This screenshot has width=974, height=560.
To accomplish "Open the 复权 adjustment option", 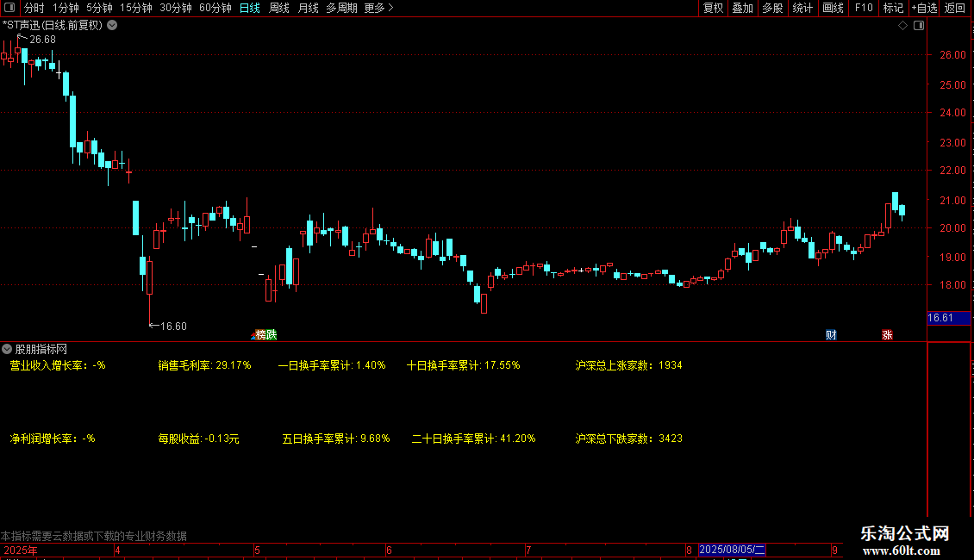I will pos(713,8).
